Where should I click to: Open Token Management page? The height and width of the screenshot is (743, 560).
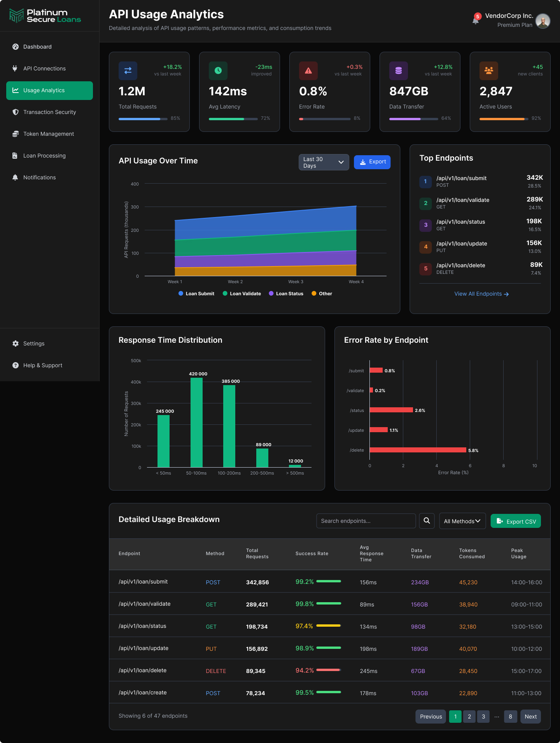point(49,134)
